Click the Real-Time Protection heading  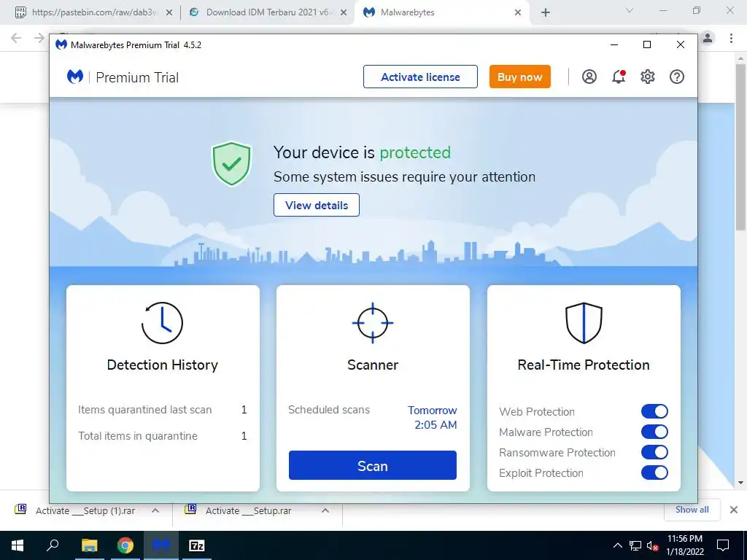coord(584,365)
